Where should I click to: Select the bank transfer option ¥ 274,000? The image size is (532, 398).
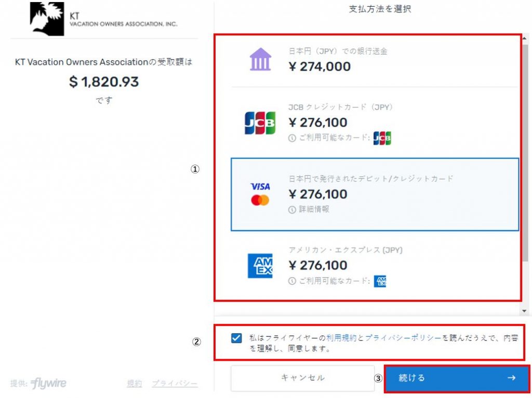point(375,61)
